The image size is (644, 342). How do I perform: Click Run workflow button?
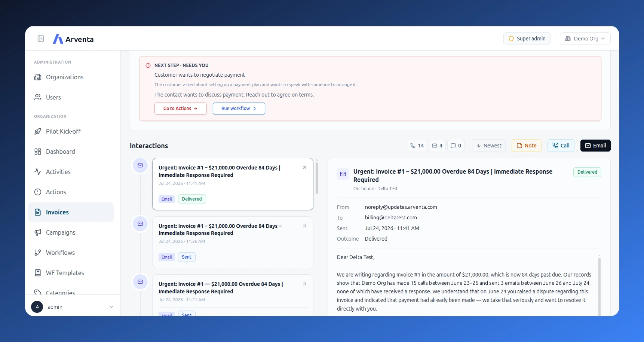click(239, 109)
